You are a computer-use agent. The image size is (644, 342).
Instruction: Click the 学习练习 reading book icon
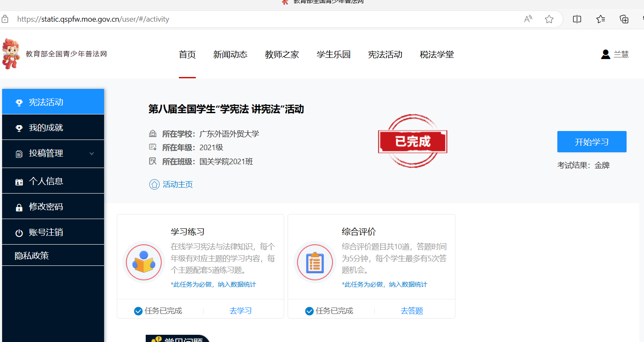[144, 262]
